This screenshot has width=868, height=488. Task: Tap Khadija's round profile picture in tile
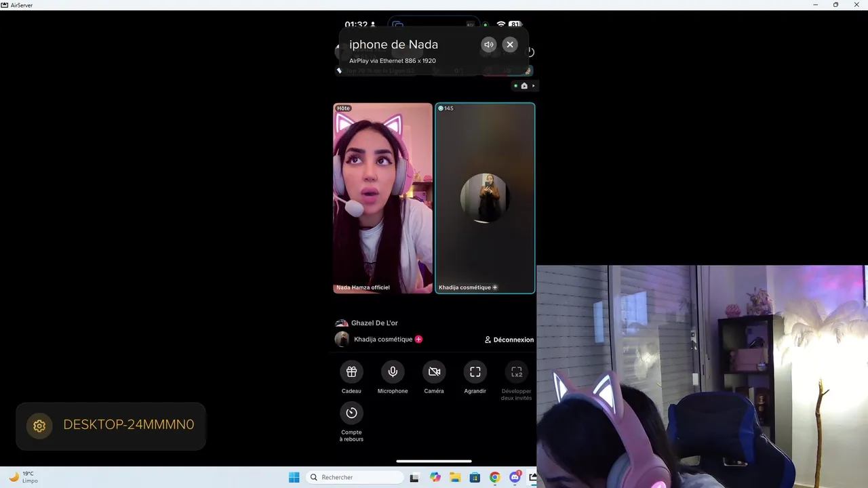click(485, 198)
